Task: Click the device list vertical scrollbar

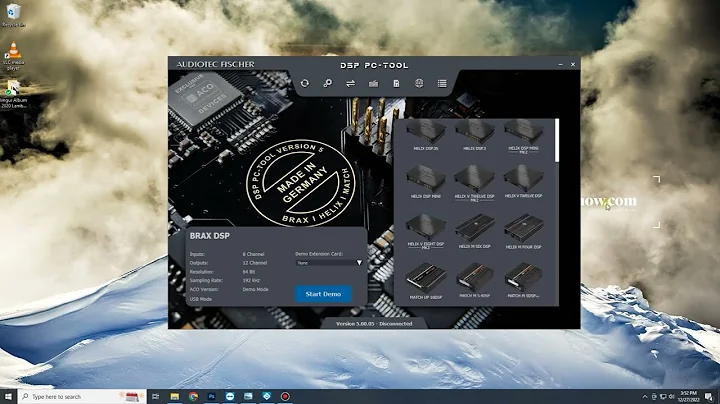Action: tap(557, 140)
